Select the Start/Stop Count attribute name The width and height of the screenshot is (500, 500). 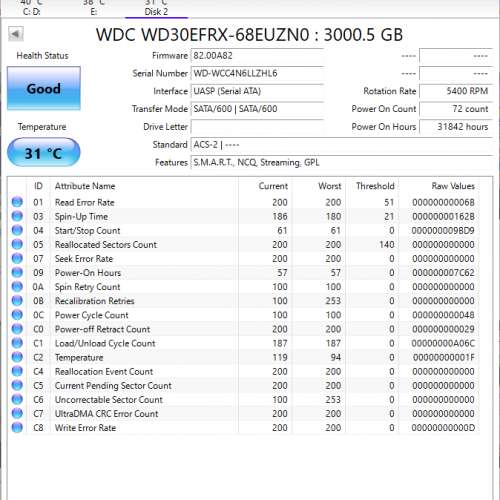pos(88,230)
